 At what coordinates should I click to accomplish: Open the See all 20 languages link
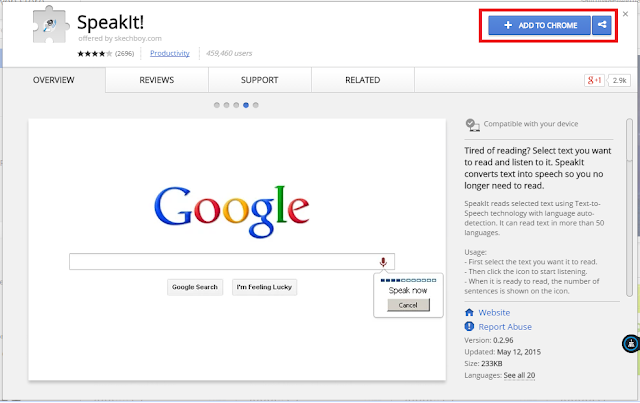519,375
